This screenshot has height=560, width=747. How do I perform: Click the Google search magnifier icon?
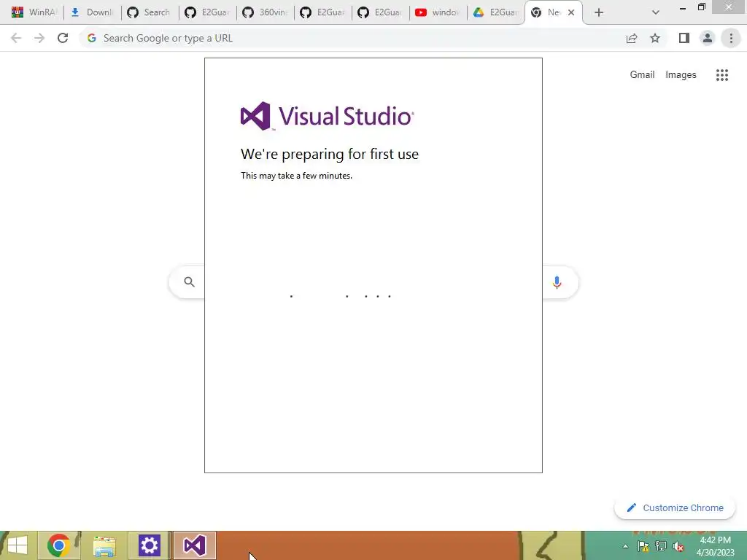tap(189, 282)
